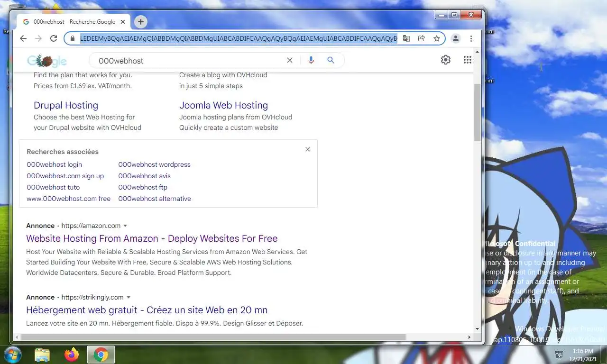Clear the search box text
Screen dimensions: 607x364
coord(290,60)
